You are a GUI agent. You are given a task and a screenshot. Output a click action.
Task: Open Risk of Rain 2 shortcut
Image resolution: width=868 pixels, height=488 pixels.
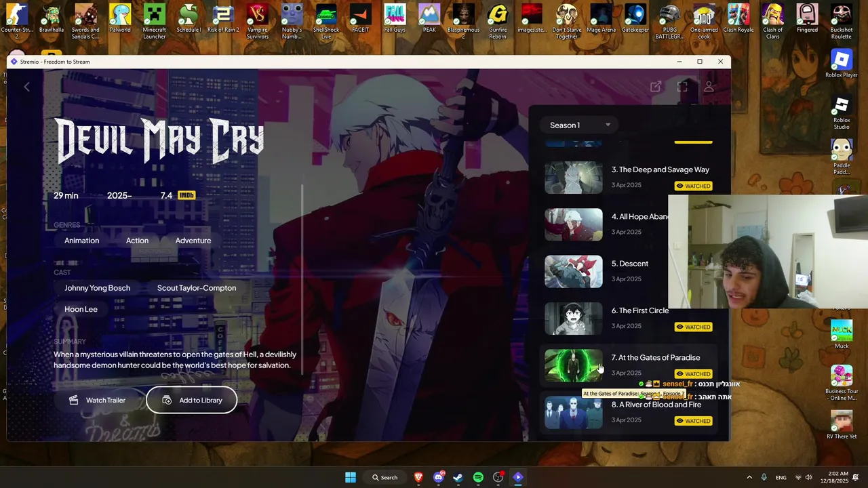point(223,19)
